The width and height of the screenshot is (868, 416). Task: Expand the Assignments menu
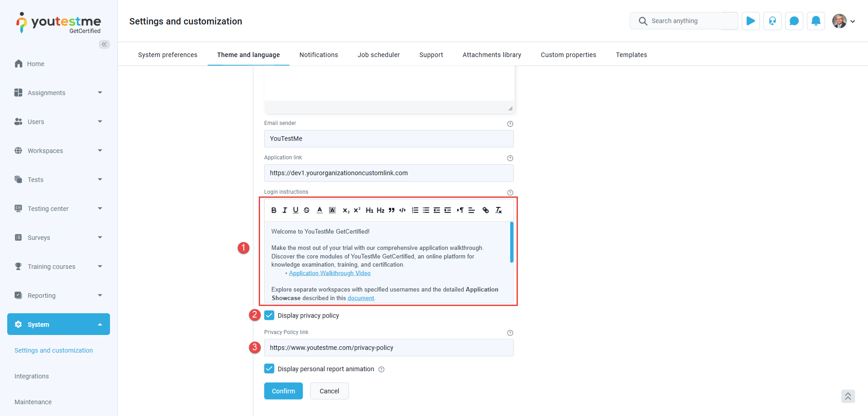pos(58,92)
